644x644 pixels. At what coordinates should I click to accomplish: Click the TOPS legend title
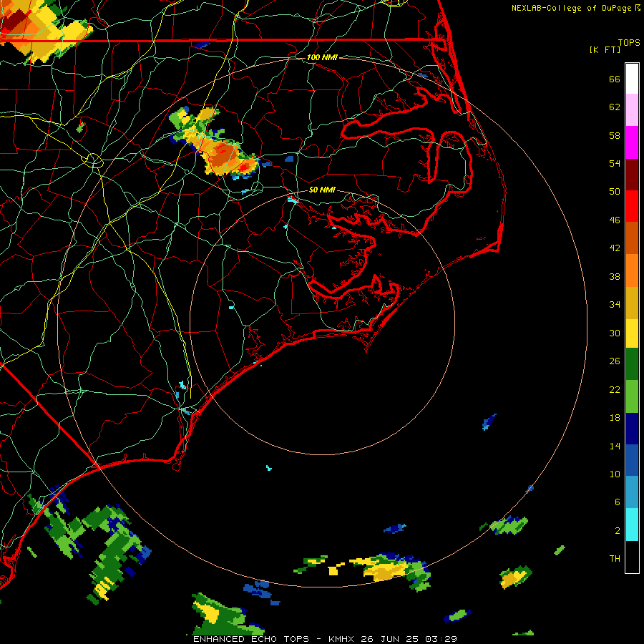(629, 42)
